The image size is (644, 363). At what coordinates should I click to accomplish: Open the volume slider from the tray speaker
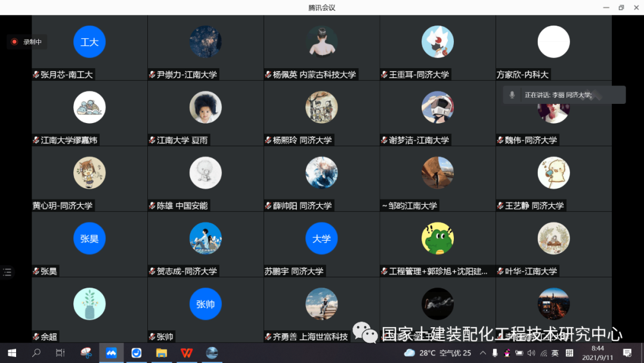pos(531,353)
